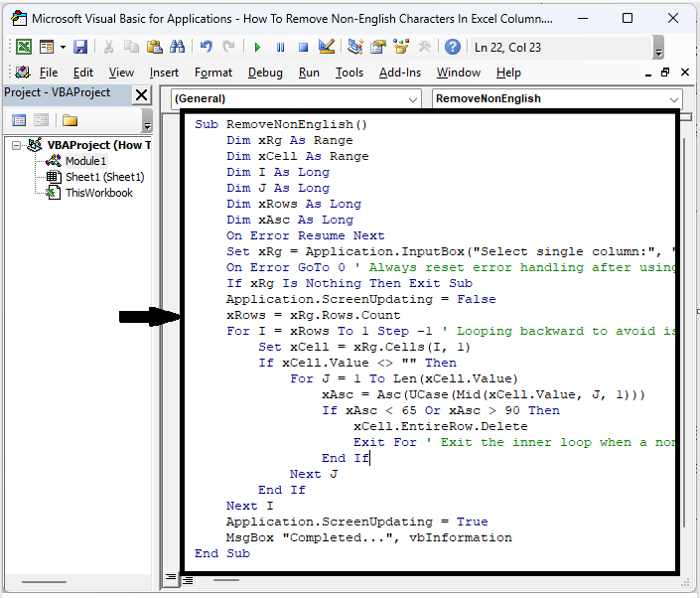Click the Break pause icon
Screen dimensions: 700x598
(280, 47)
